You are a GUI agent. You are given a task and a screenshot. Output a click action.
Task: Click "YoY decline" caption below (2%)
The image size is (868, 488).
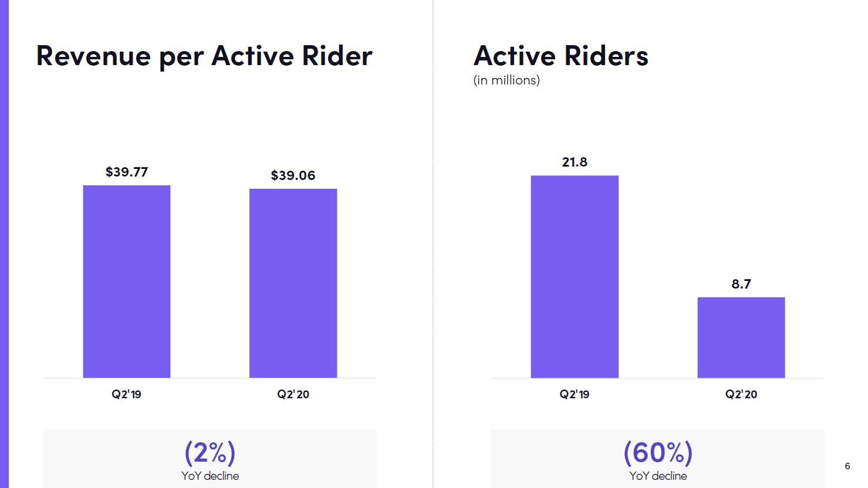210,476
